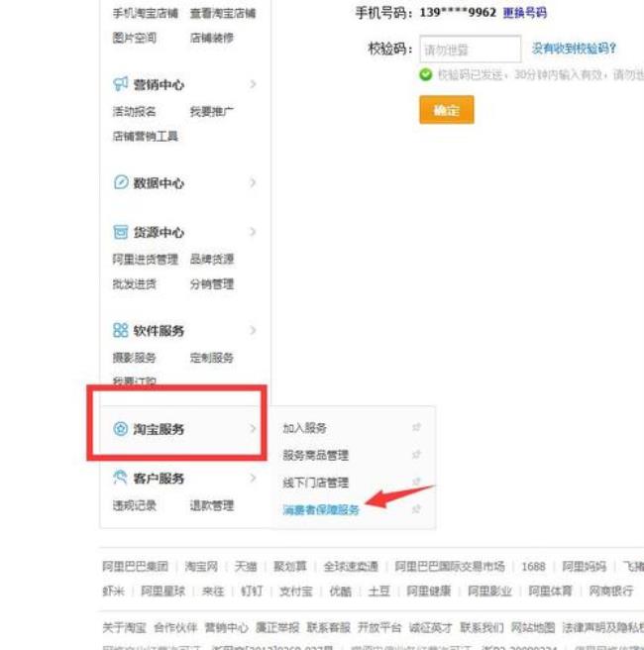Expand the 货源中心 section chevron
Image resolution: width=644 pixels, height=650 pixels.
[253, 232]
